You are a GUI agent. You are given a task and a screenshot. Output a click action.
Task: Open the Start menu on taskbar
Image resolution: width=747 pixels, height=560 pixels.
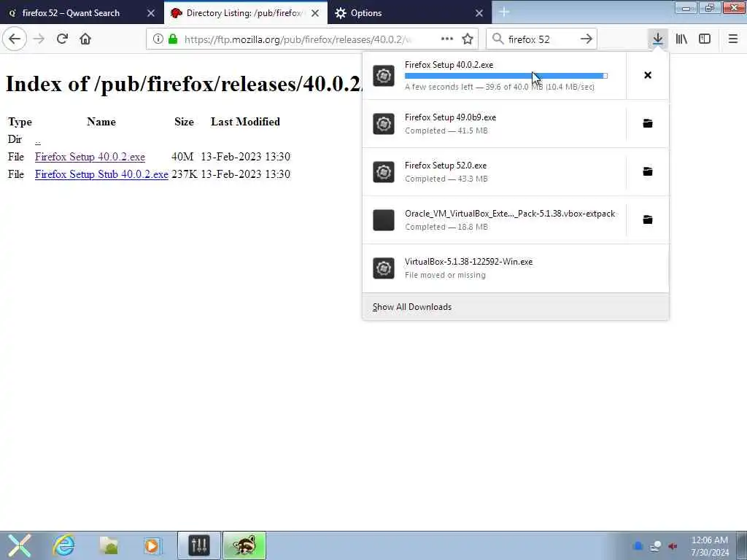(20, 545)
